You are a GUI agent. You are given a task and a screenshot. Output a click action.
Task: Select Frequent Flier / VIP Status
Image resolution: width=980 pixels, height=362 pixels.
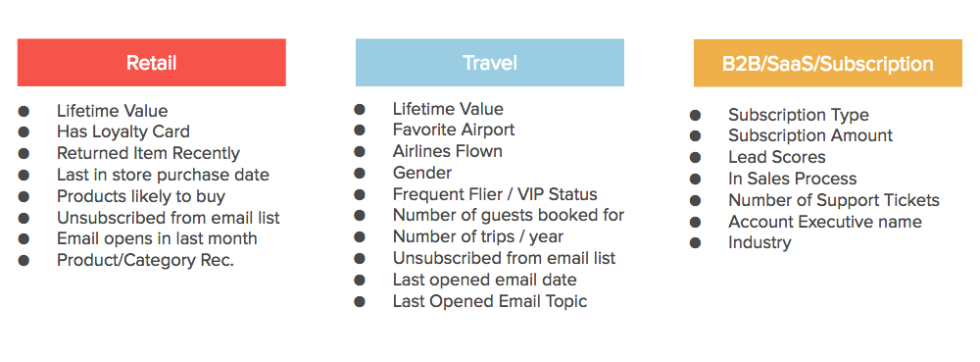(x=495, y=194)
